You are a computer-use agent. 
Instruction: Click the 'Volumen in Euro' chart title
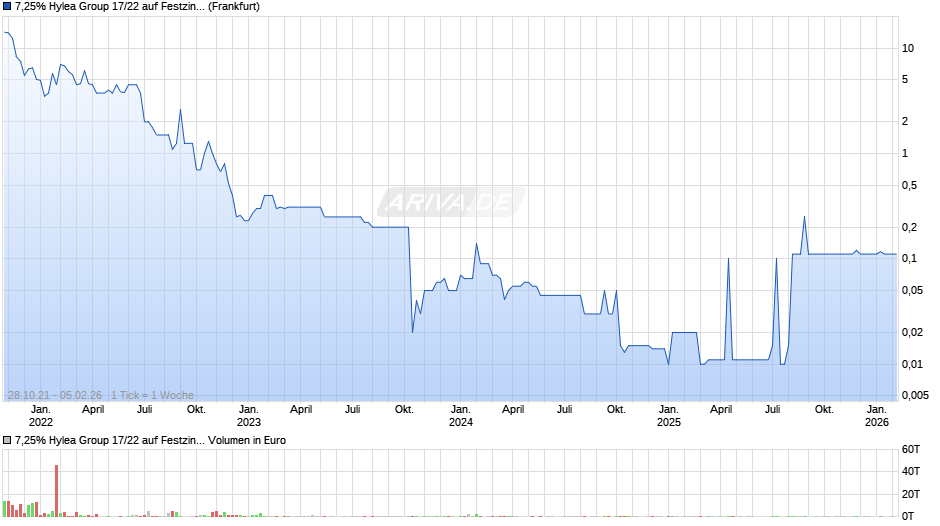coord(247,440)
